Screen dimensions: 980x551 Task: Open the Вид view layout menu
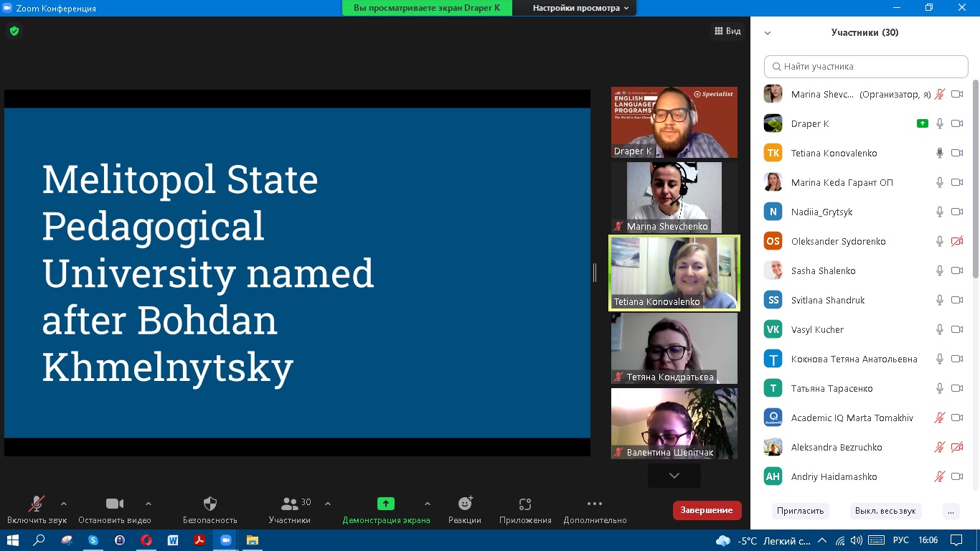coord(727,31)
